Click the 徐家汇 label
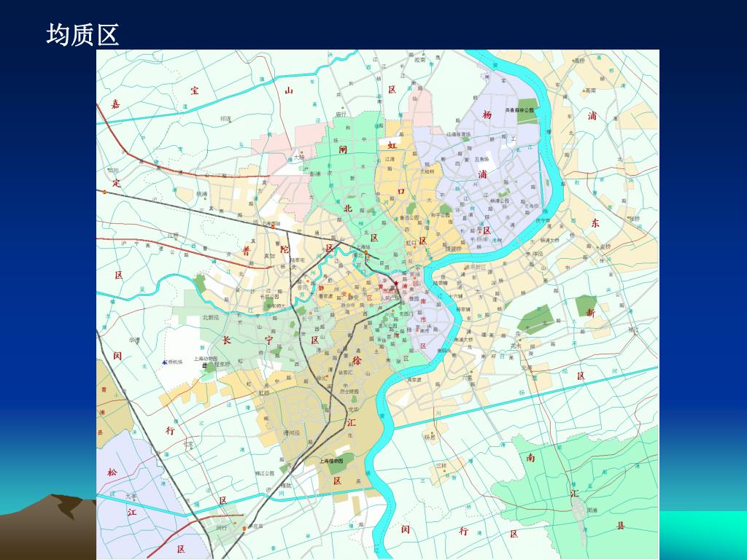Image resolution: width=747 pixels, height=560 pixels. tap(345, 373)
